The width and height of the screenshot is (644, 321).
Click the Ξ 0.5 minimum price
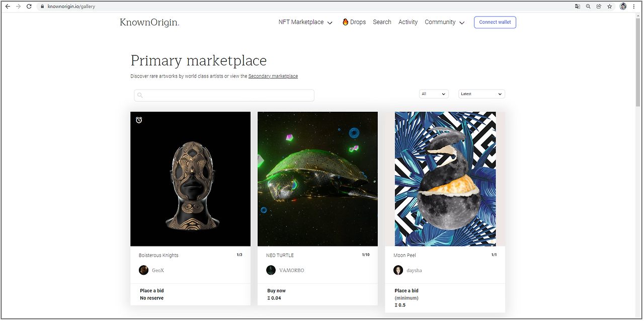pyautogui.click(x=400, y=305)
